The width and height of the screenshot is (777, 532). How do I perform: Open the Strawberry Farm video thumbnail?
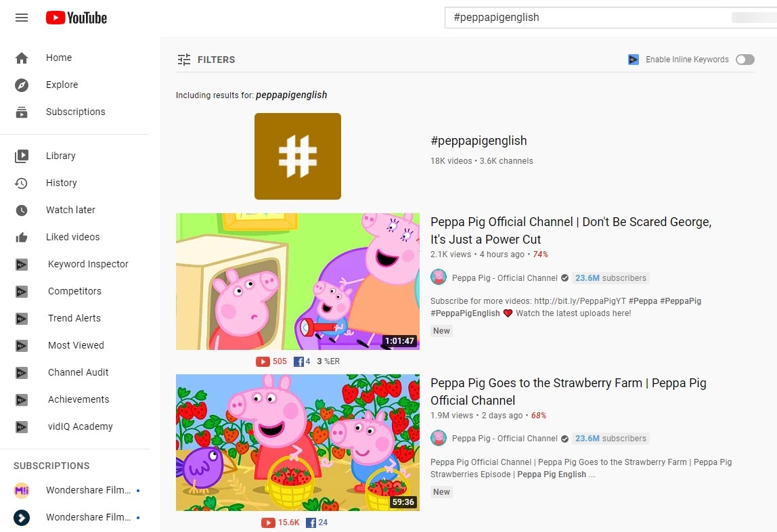pyautogui.click(x=297, y=443)
